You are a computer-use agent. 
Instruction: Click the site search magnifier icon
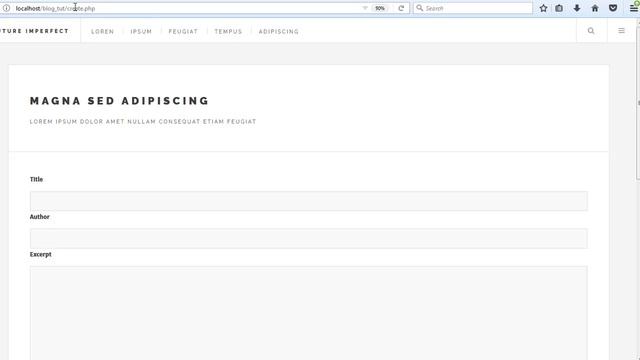591,31
